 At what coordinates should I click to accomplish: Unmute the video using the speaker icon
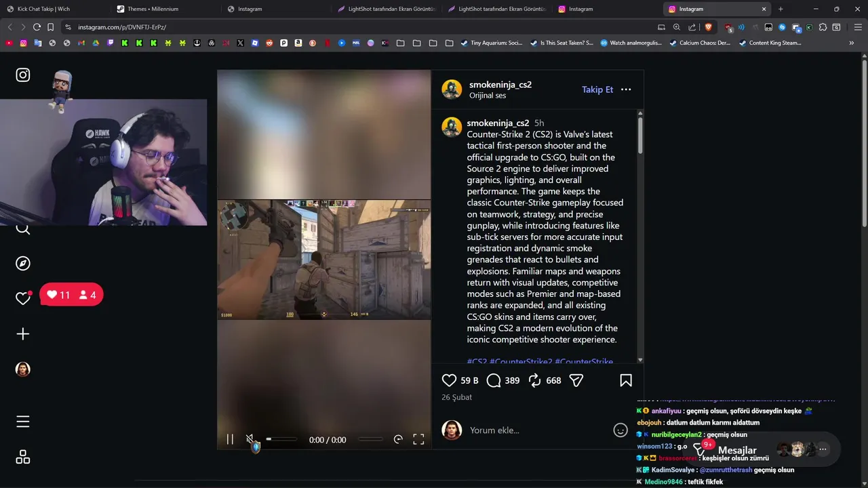coord(250,440)
